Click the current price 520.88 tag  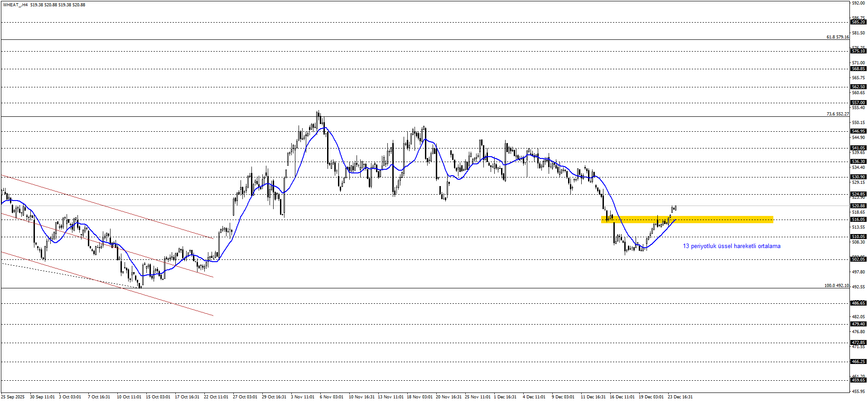pos(858,206)
